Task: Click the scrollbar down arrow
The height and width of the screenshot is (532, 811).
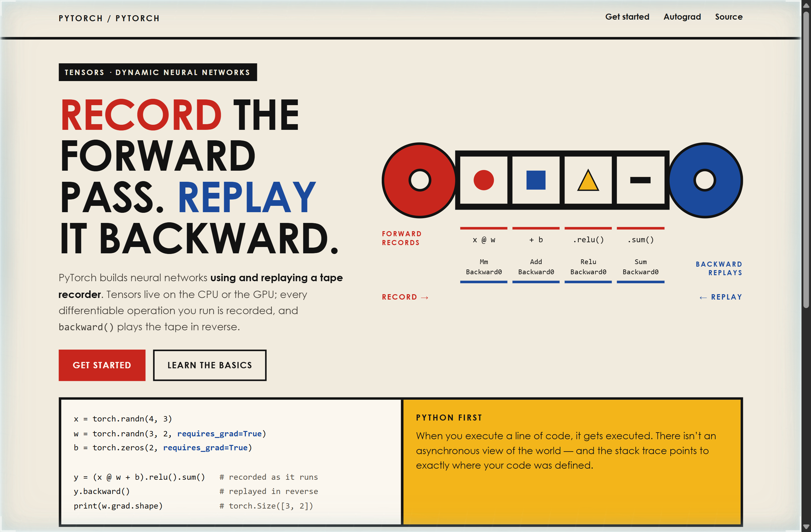Action: coord(806,527)
